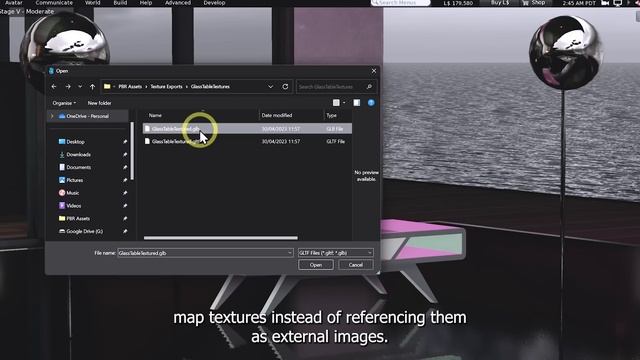Open the Develop menu

pyautogui.click(x=214, y=2)
